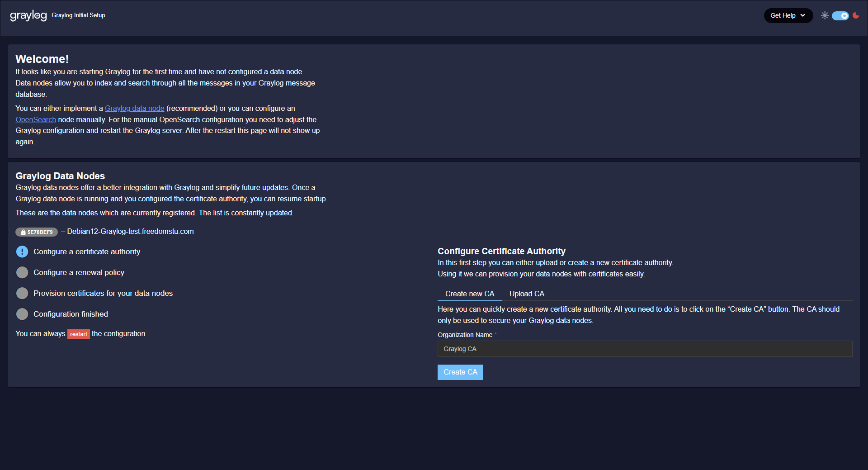868x470 pixels.
Task: Click the lock badge 5E78BEF9
Action: 37,232
